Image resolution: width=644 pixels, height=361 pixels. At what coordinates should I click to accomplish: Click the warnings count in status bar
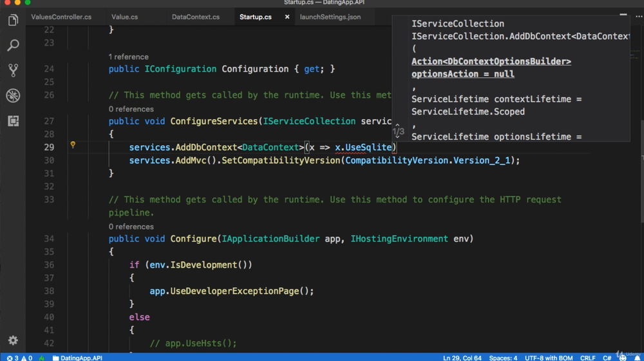[x=26, y=358]
